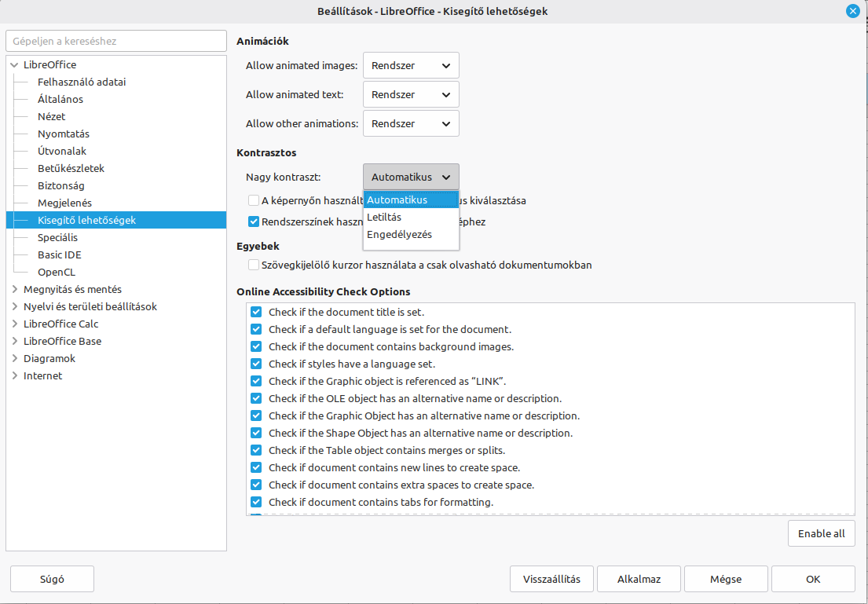Expand the Megnyitás és mentés node
This screenshot has width=868, height=604.
(x=14, y=289)
